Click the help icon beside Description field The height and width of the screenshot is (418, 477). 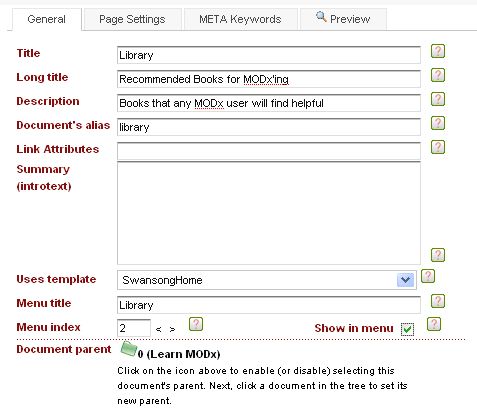(438, 99)
